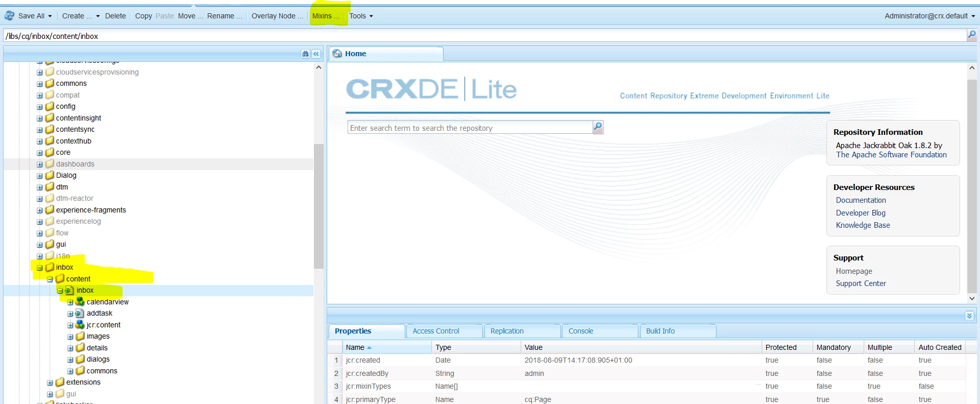Click the details folder icon
The image size is (980, 404).
pos(80,347)
